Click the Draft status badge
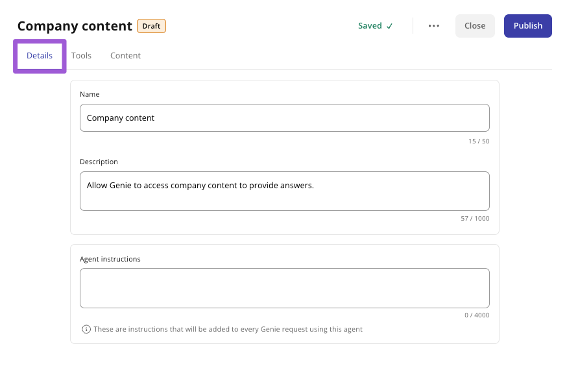This screenshot has width=567, height=392. pyautogui.click(x=151, y=26)
